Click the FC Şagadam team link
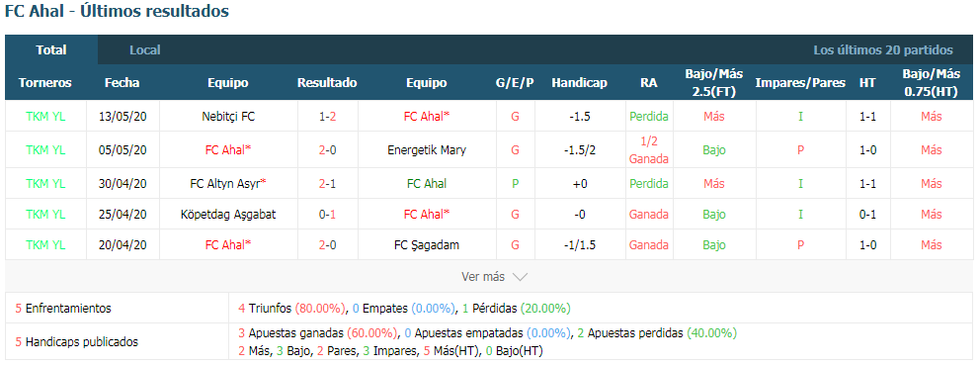Viewport: 980px width, 366px height. pyautogui.click(x=426, y=245)
